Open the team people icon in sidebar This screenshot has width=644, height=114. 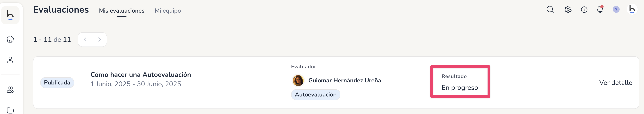point(10,90)
